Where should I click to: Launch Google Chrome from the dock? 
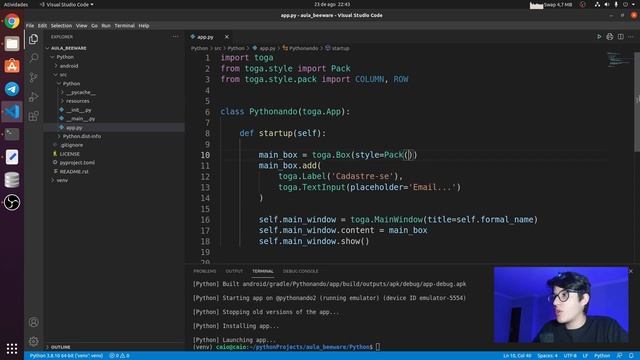click(x=12, y=21)
